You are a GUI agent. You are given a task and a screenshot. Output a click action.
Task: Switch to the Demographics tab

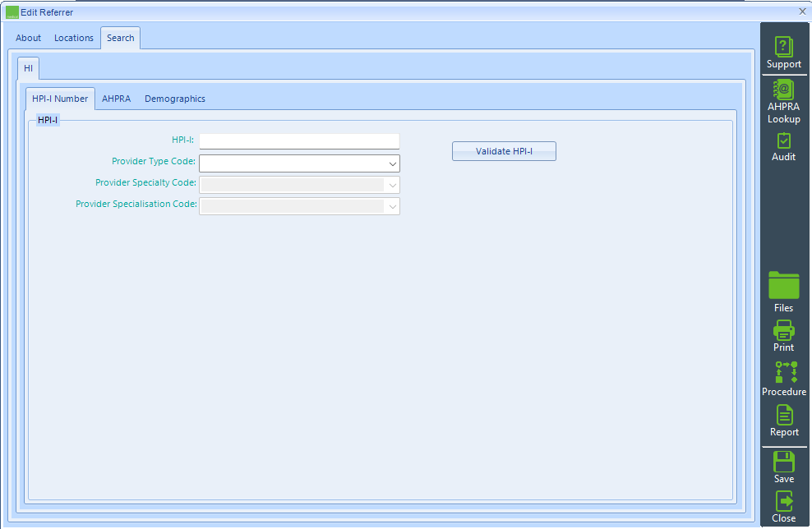pyautogui.click(x=174, y=99)
